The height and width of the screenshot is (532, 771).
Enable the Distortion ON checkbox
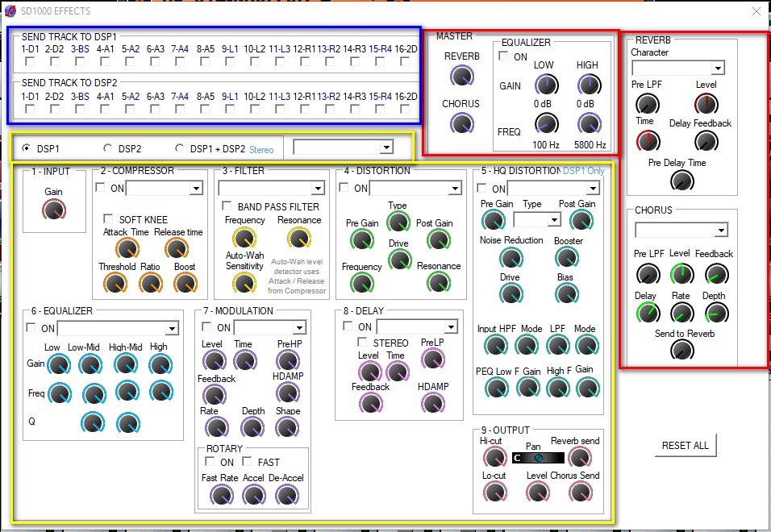pos(344,187)
